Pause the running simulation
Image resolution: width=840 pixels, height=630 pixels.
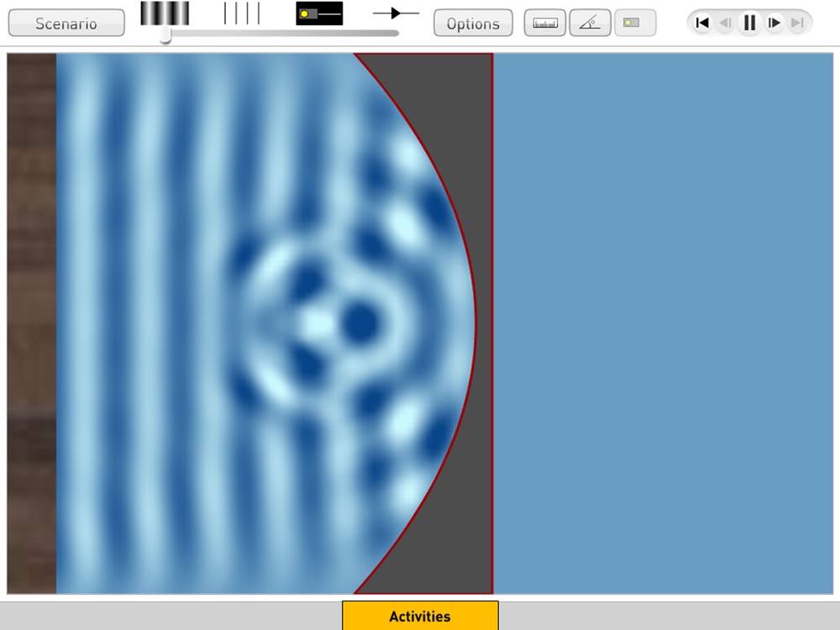pyautogui.click(x=749, y=23)
